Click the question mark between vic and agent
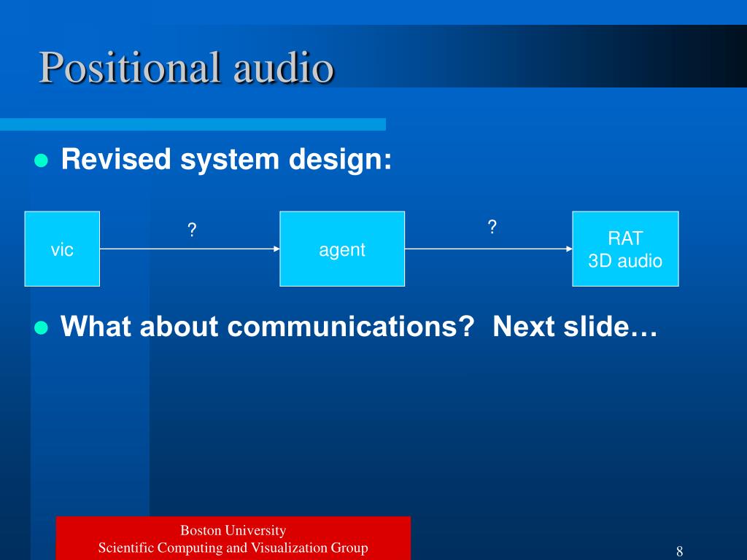Image resolution: width=747 pixels, height=560 pixels. [192, 230]
